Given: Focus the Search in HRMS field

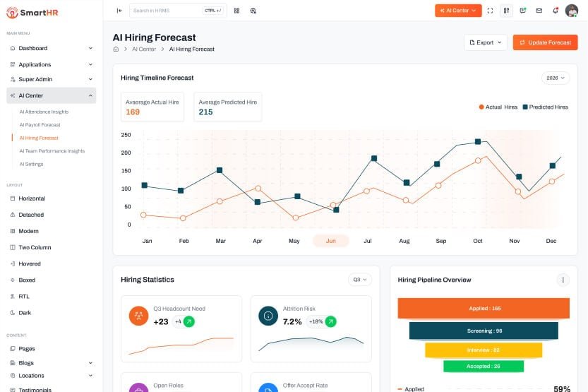Looking at the screenshot, I should (x=178, y=11).
